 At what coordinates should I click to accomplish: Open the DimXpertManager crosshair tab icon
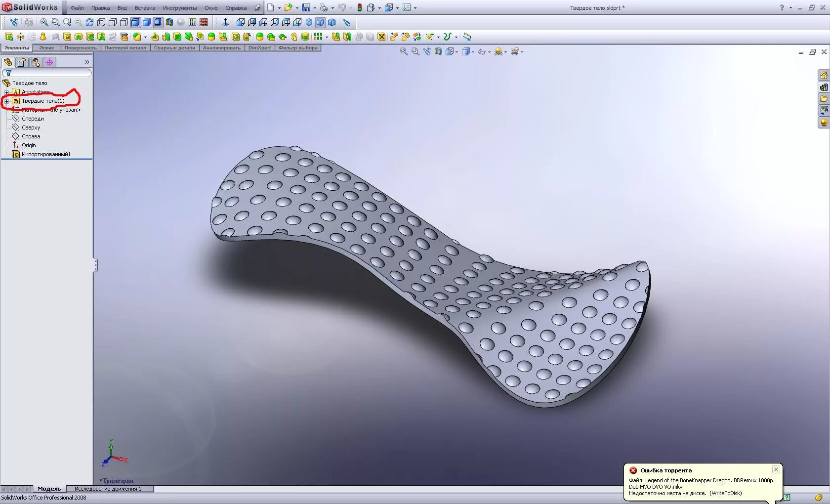click(49, 62)
